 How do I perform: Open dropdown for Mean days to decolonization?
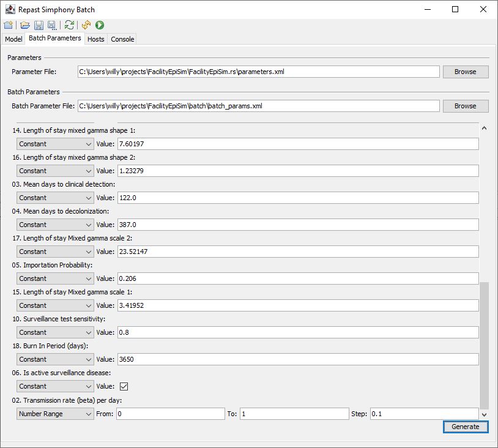click(55, 225)
